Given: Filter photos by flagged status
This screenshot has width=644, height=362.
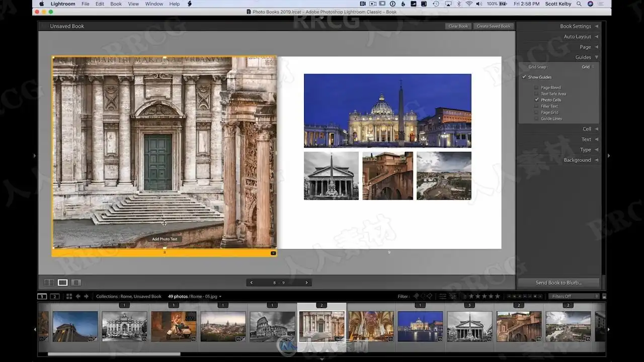Looking at the screenshot, I should pyautogui.click(x=416, y=296).
